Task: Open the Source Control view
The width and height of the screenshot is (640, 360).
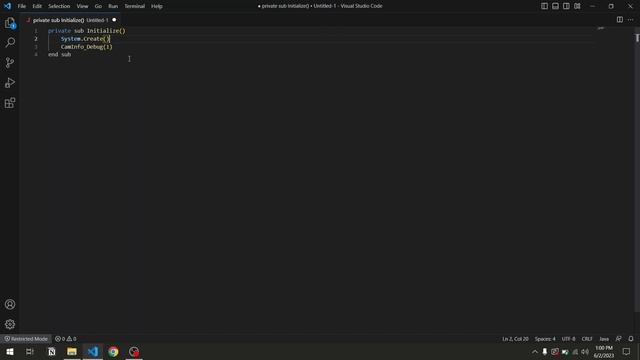Action: click(10, 62)
